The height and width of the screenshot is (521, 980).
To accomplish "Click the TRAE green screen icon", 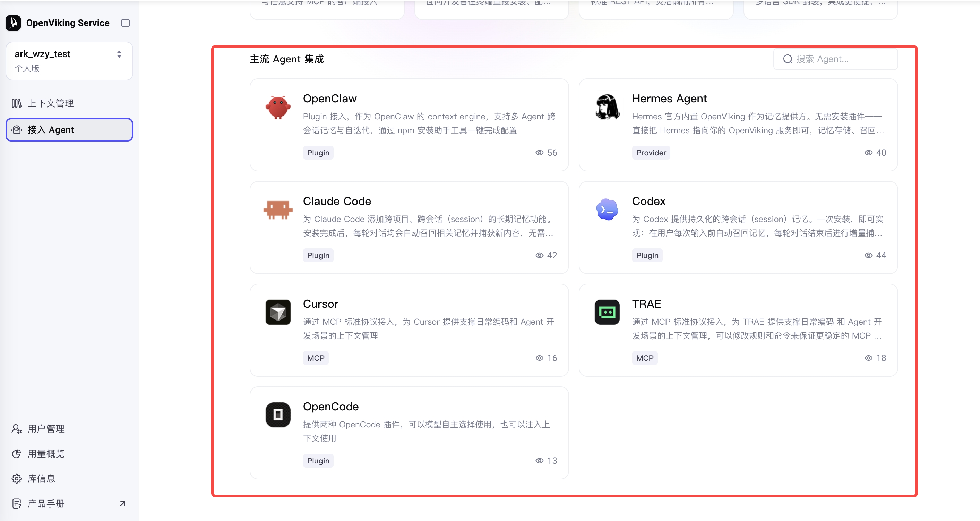I will point(607,312).
